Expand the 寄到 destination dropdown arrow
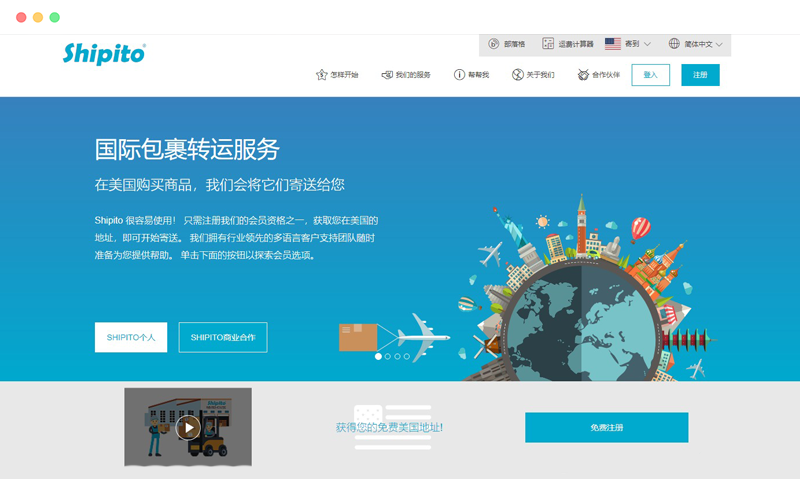Screen dimensions: 800x479 pos(647,44)
